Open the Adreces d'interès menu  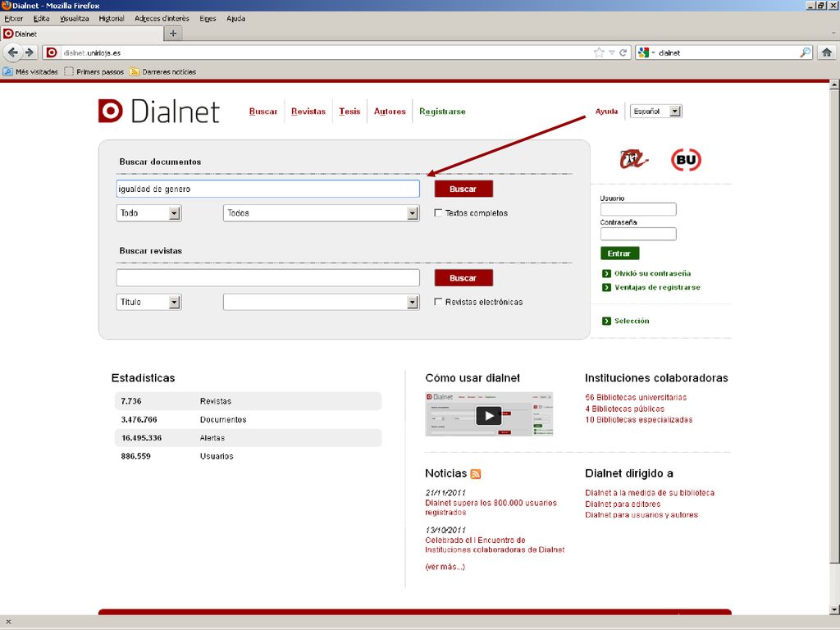click(162, 19)
